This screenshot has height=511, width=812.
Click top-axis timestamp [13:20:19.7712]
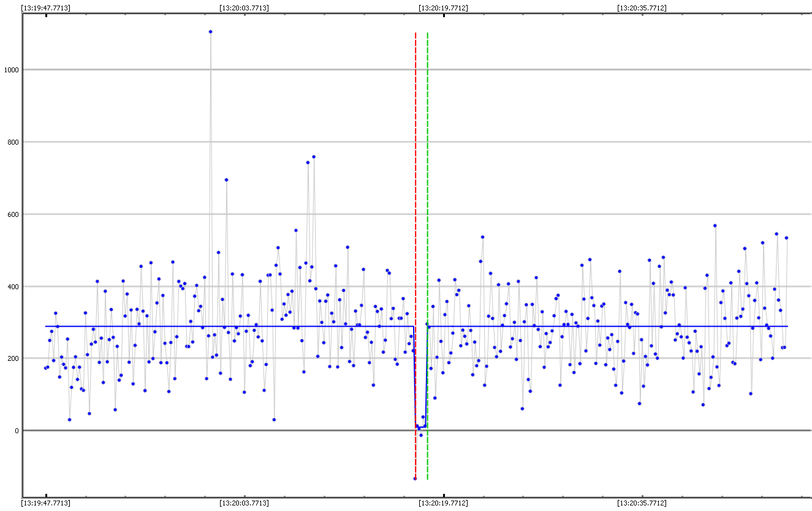click(x=443, y=8)
